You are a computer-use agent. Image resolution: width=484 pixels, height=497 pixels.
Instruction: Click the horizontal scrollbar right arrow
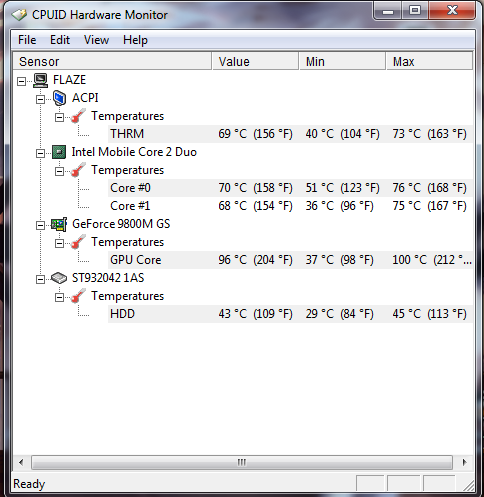(x=465, y=462)
